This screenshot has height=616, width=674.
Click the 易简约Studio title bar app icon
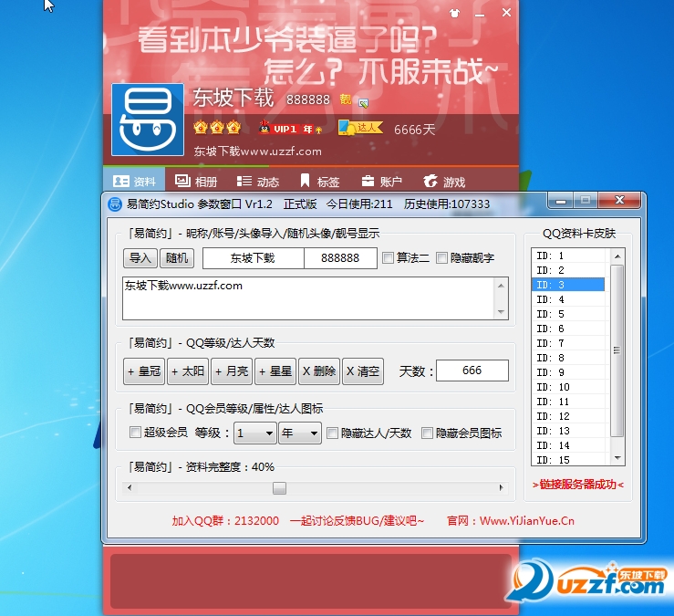point(115,204)
